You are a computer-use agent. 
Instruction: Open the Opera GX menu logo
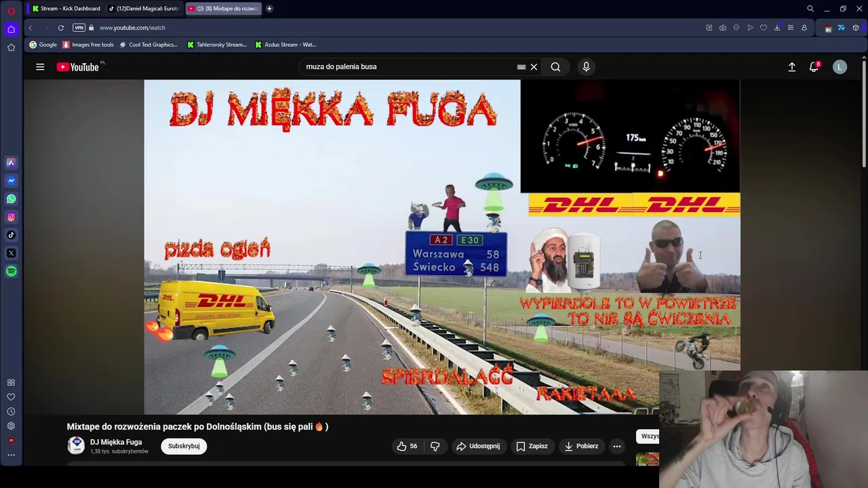pyautogui.click(x=11, y=11)
